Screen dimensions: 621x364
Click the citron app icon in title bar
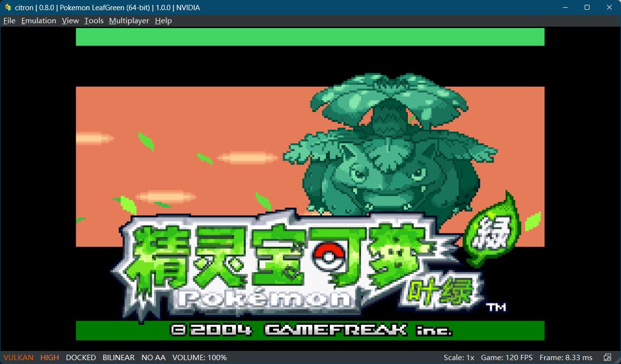[8, 7]
